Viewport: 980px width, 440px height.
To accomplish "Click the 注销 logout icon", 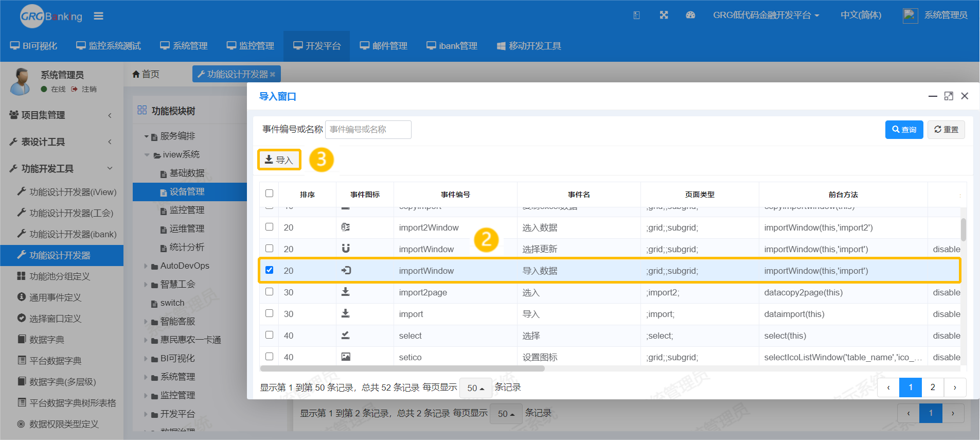I will tap(75, 89).
